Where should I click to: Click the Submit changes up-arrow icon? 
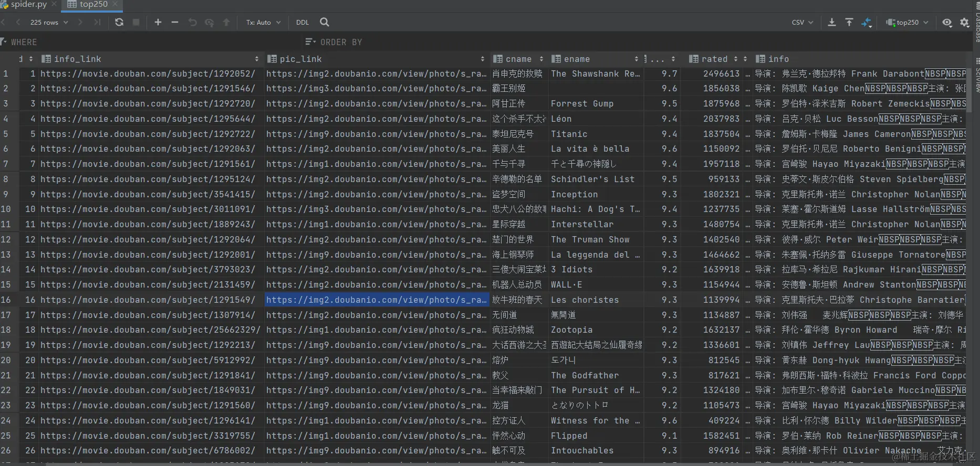point(226,22)
